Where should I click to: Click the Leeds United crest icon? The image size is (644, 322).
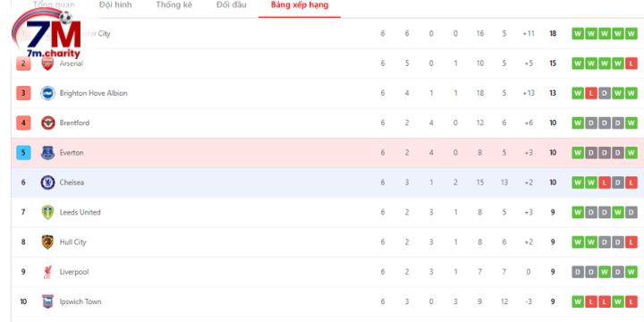[47, 212]
